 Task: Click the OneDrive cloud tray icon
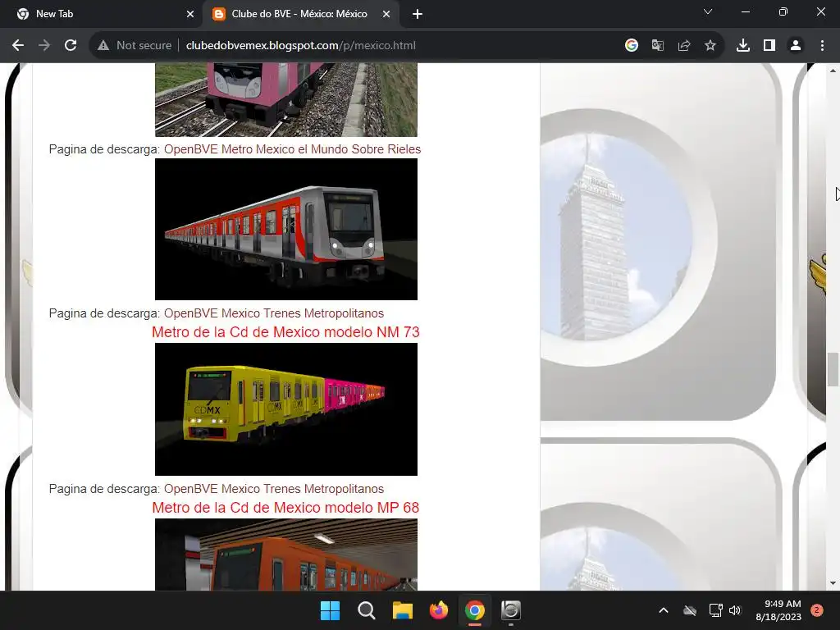(x=690, y=610)
